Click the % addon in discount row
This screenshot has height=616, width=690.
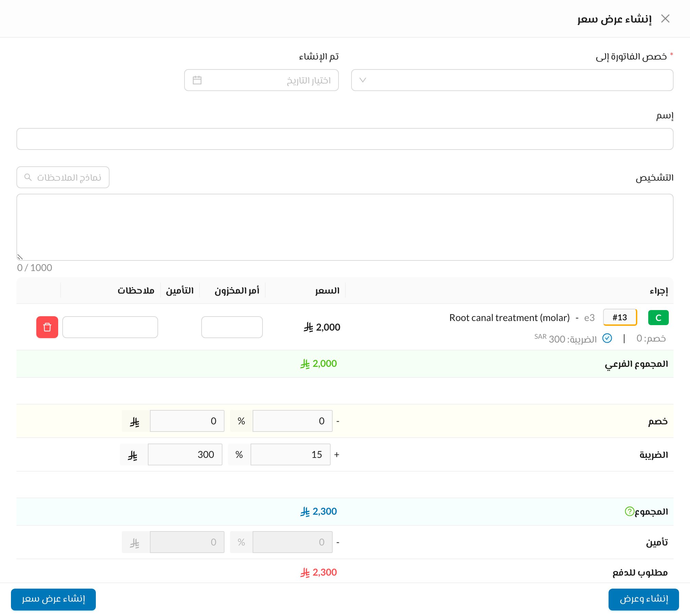click(241, 421)
